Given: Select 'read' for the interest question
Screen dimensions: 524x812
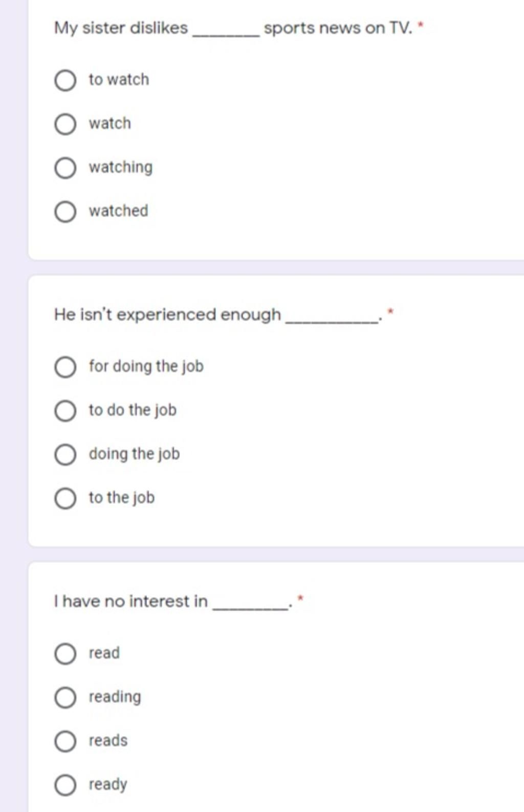Looking at the screenshot, I should (x=65, y=654).
